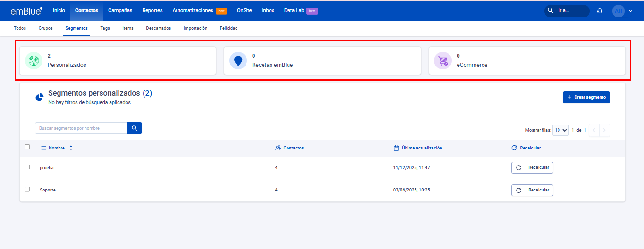Click the Personalizados segment card icon
This screenshot has width=644, height=249.
click(x=34, y=61)
